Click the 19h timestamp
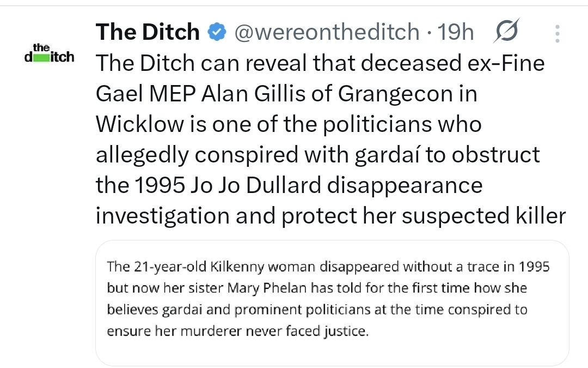 pos(456,33)
